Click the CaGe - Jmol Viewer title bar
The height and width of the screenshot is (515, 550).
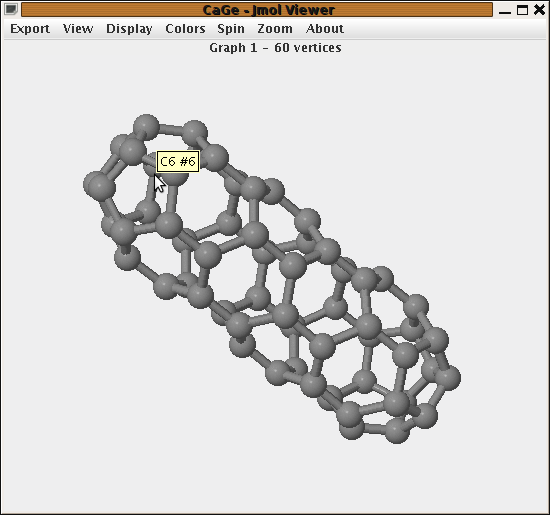tap(257, 10)
